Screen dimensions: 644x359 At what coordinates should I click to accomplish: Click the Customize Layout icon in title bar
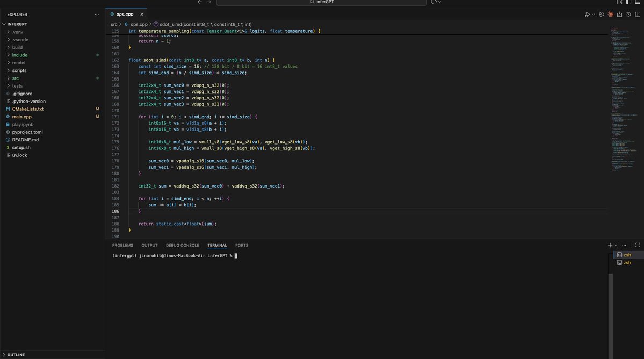click(619, 2)
